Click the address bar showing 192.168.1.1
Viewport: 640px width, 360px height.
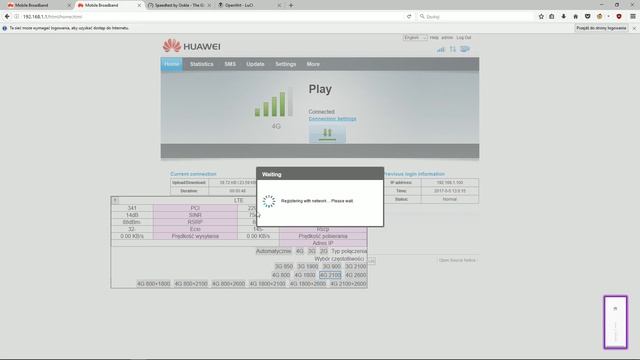coord(204,16)
